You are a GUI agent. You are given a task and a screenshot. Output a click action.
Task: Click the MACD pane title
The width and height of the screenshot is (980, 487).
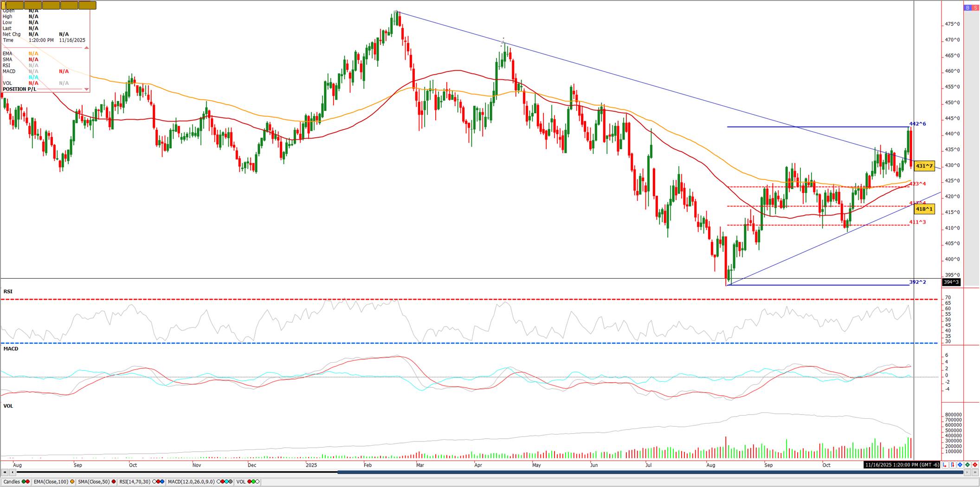[11, 349]
